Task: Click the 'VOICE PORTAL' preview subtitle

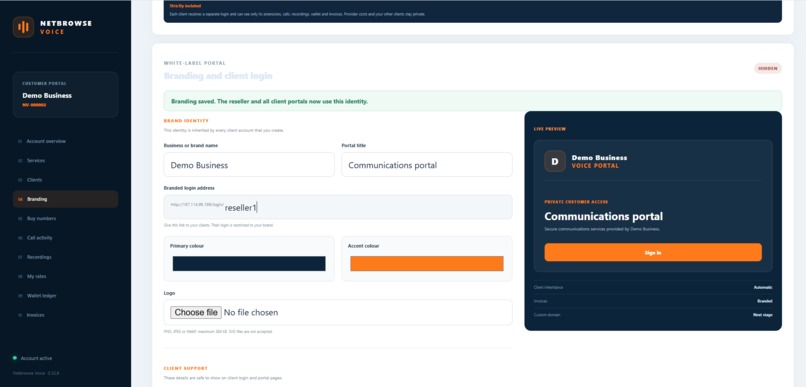Action: point(595,166)
